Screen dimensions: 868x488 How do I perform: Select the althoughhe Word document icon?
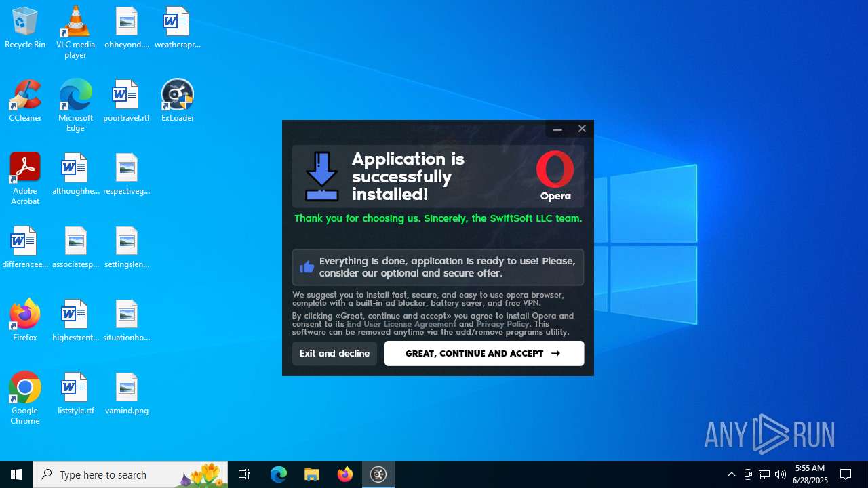[75, 174]
